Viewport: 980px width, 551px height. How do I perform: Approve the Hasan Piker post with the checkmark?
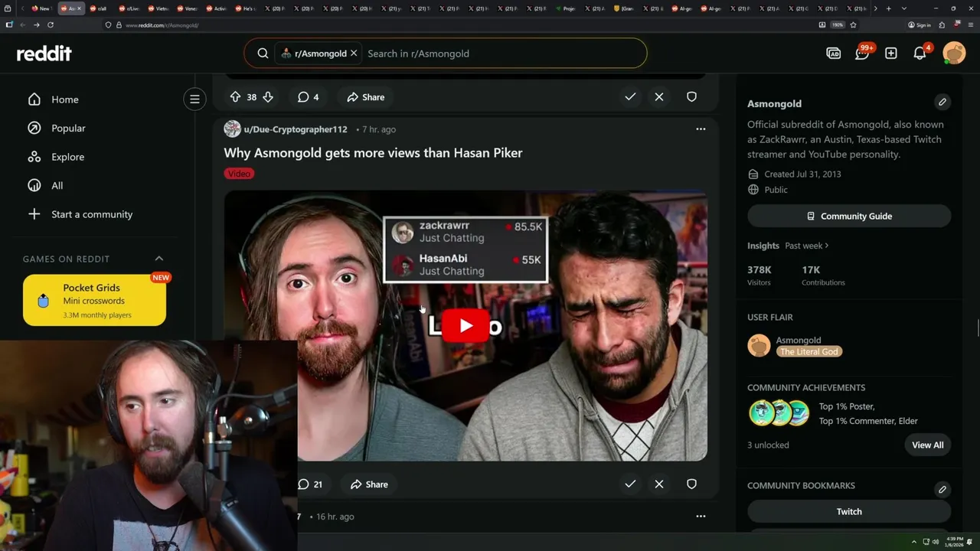(x=630, y=484)
